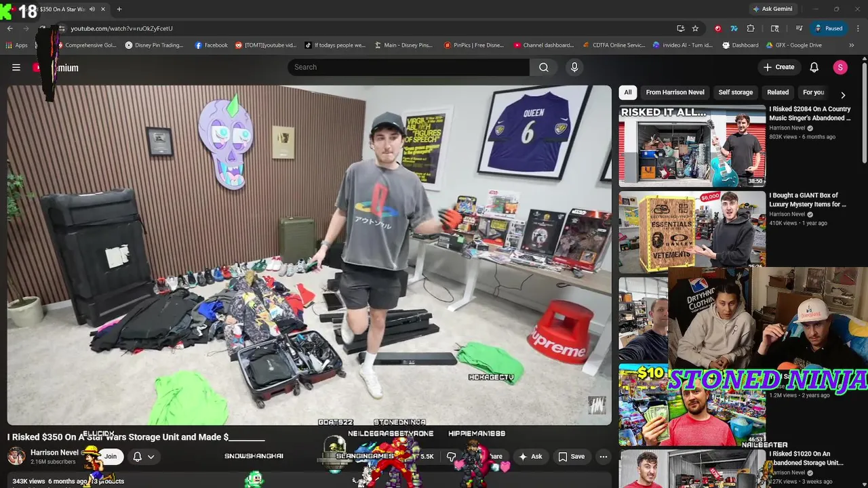
Task: Open the more actions three-dot menu
Action: coord(604,457)
